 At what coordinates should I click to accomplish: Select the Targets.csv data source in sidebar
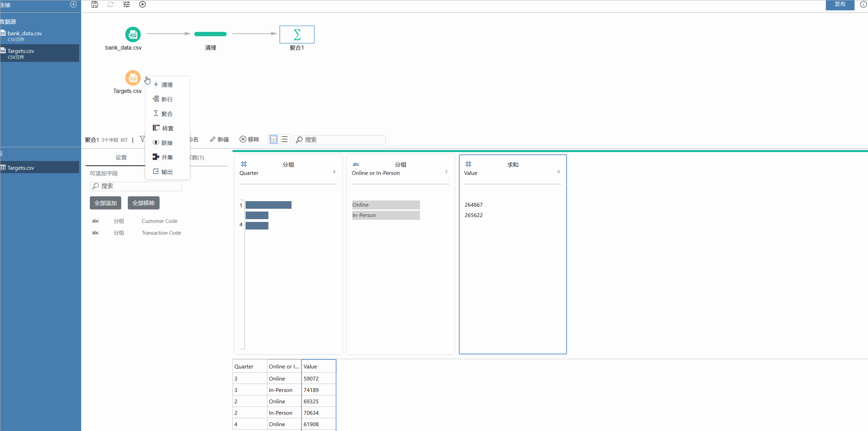click(40, 53)
